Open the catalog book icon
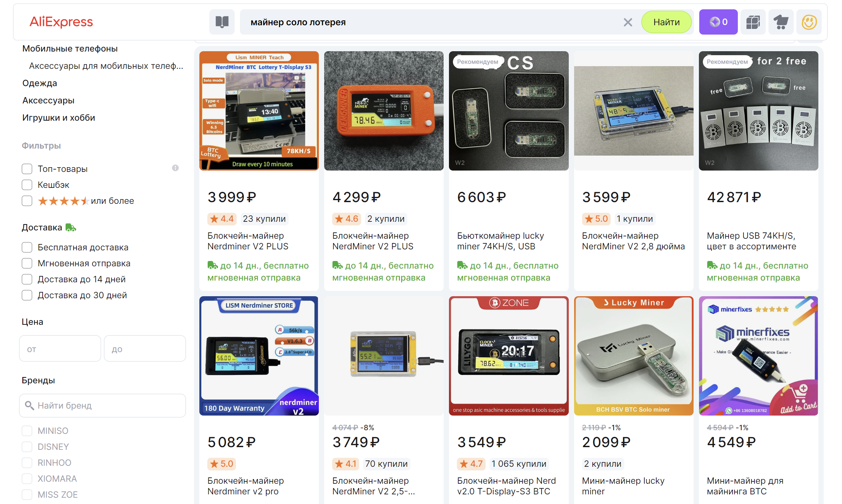Screen dimensions: 842x504 pos(222,22)
